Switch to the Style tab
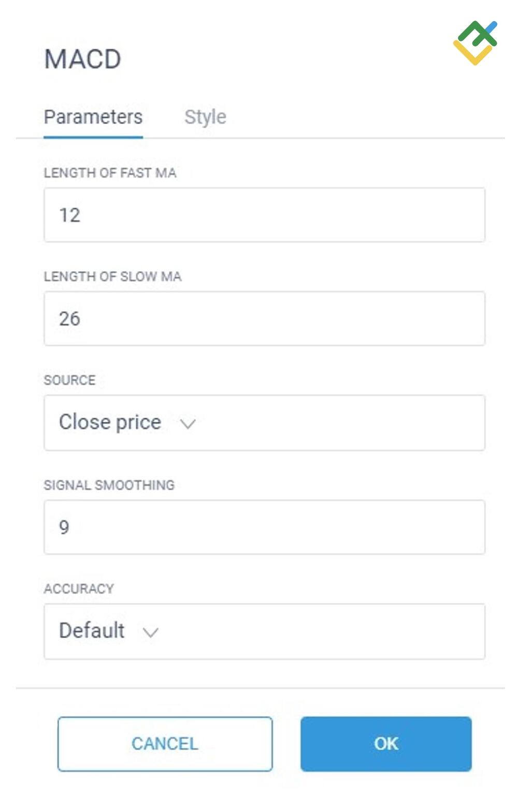The height and width of the screenshot is (812, 518). pyautogui.click(x=205, y=117)
